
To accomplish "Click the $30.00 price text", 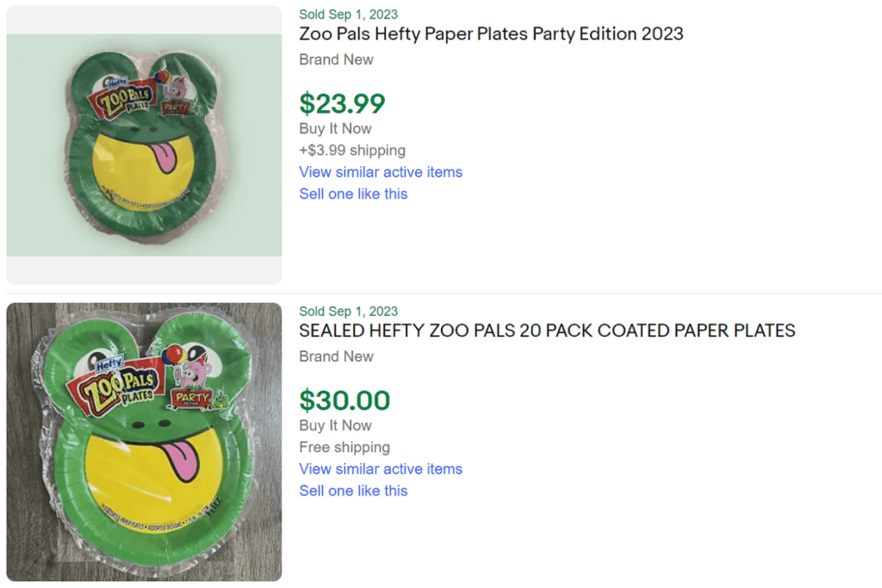I will point(345,401).
